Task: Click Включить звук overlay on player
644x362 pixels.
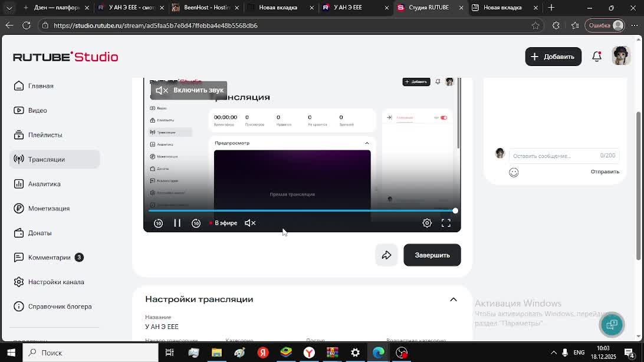Action: pos(189,90)
